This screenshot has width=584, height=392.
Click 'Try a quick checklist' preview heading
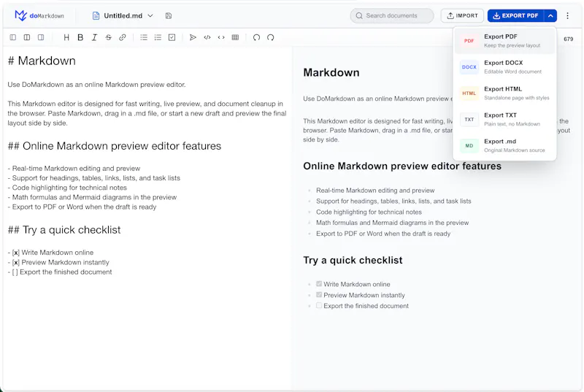(353, 260)
